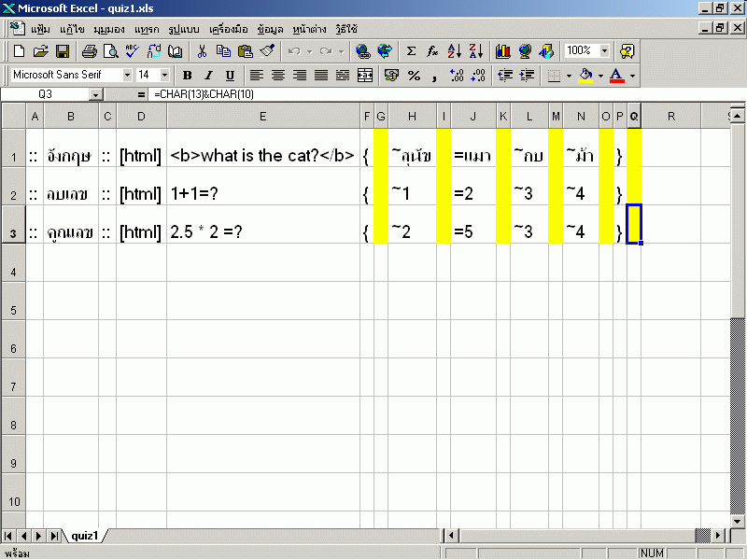Open the แฟ้ม (File) menu
The height and width of the screenshot is (560, 747).
point(40,28)
